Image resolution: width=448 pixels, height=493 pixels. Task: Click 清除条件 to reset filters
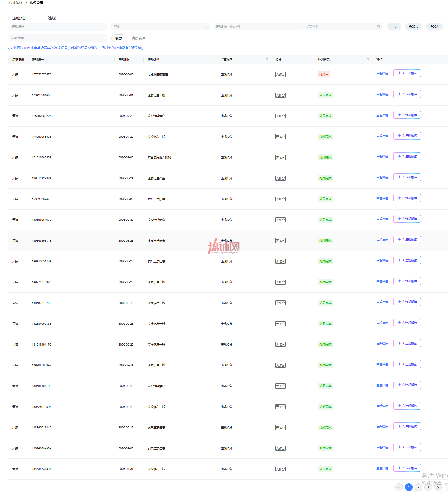pyautogui.click(x=138, y=38)
